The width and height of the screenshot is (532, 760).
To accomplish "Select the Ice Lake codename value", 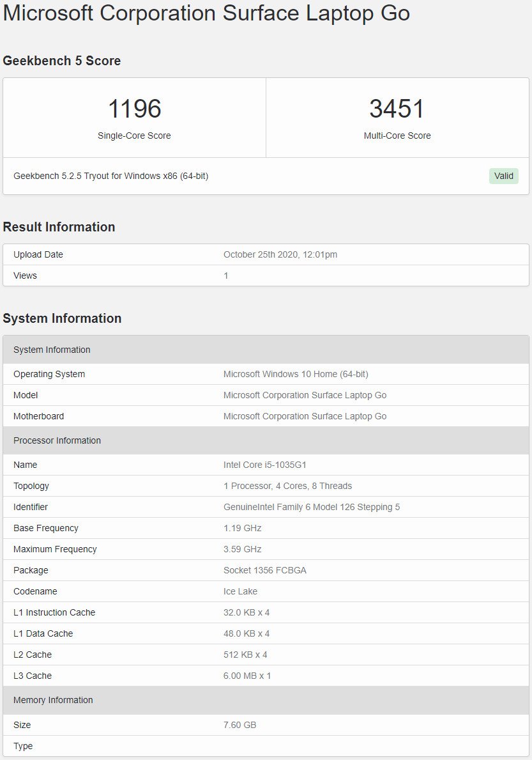I will 241,591.
